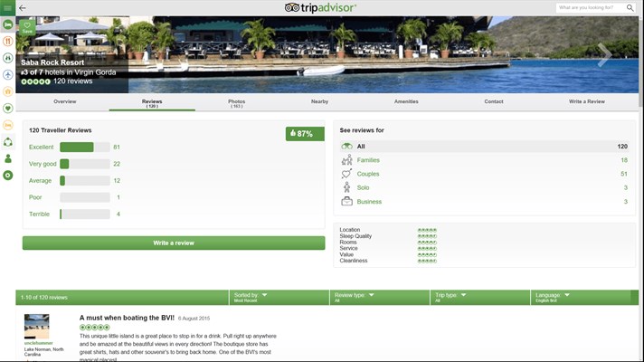Screen dimensions: 644x362
Task: Open the Sorted by dropdown
Action: tap(279, 297)
